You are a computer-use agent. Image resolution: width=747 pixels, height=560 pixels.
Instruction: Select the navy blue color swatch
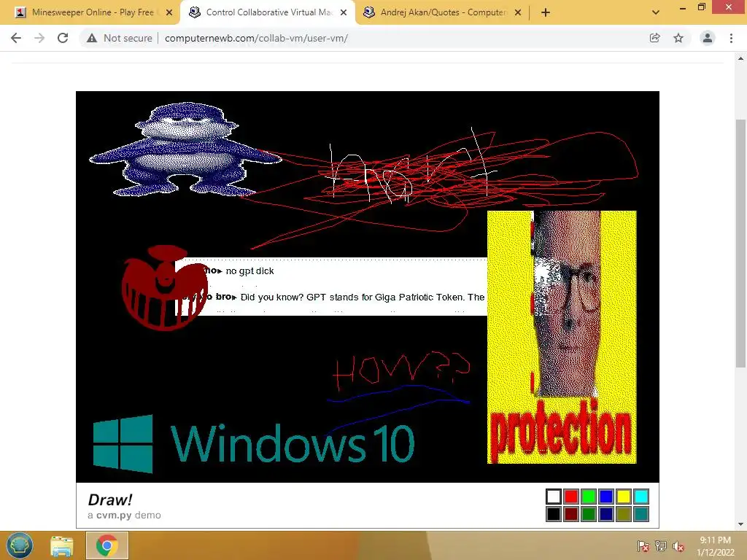606,514
